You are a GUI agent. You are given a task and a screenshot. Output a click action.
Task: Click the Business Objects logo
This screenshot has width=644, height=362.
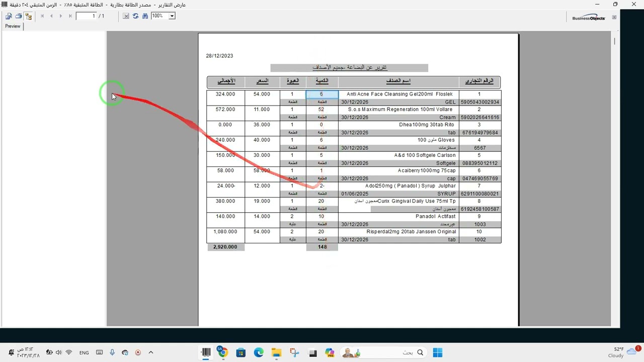[x=589, y=18]
